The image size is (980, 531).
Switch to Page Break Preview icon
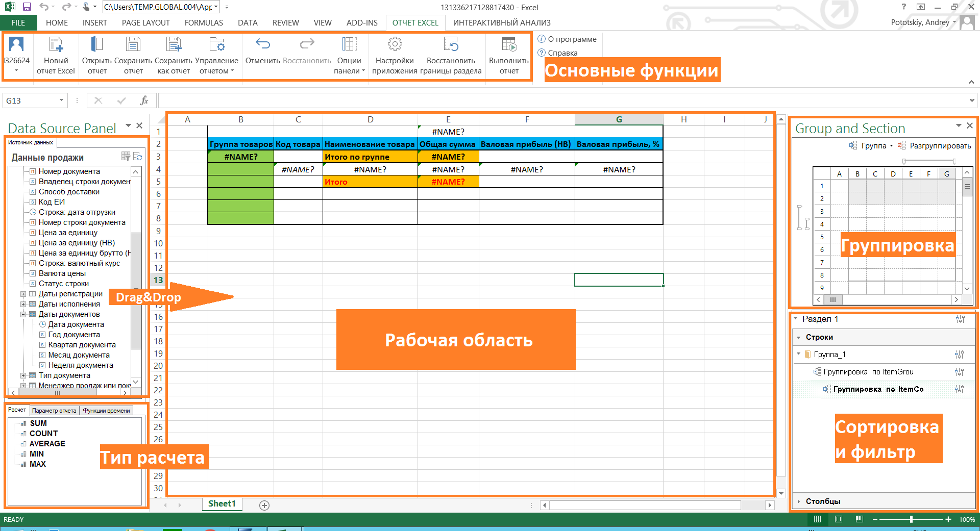click(860, 519)
